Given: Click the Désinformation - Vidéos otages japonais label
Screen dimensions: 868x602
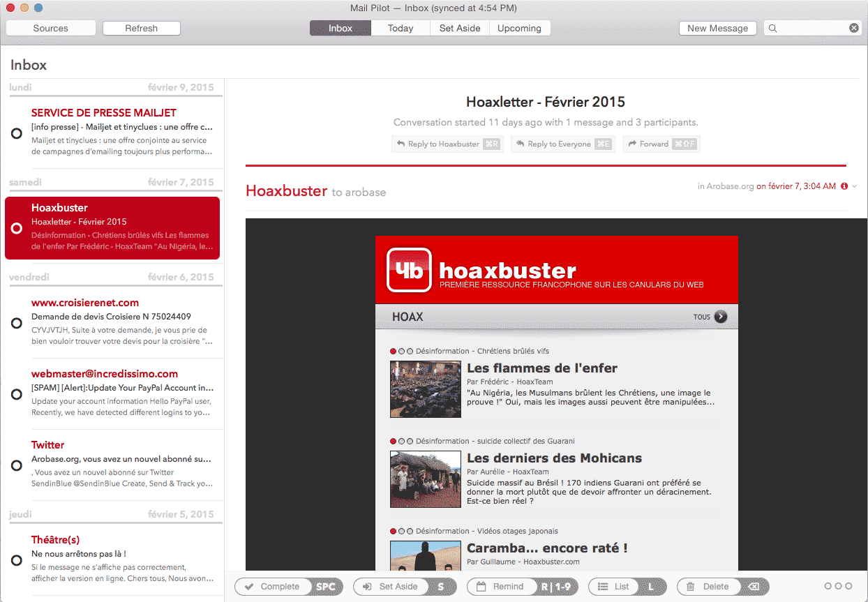Looking at the screenshot, I should (487, 531).
